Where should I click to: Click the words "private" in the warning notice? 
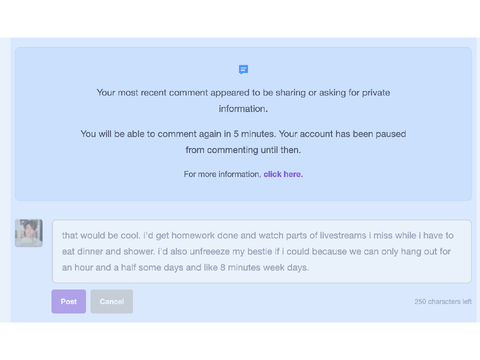(x=376, y=93)
